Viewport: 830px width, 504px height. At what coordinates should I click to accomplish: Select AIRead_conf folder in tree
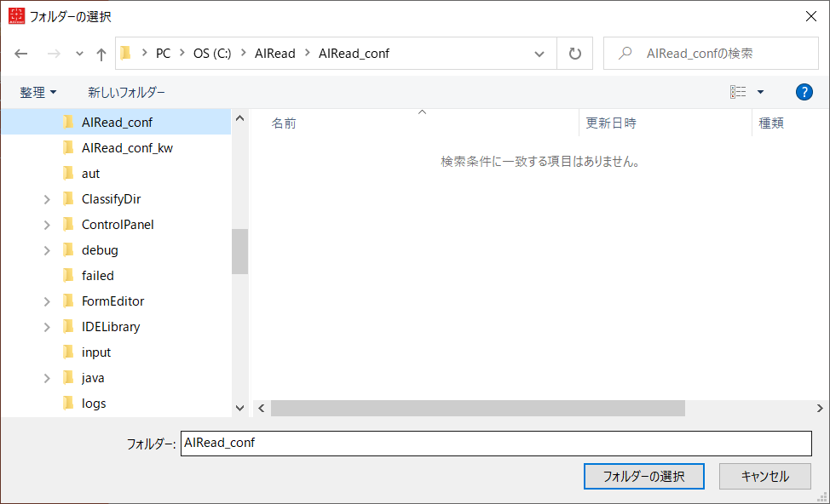click(x=117, y=122)
